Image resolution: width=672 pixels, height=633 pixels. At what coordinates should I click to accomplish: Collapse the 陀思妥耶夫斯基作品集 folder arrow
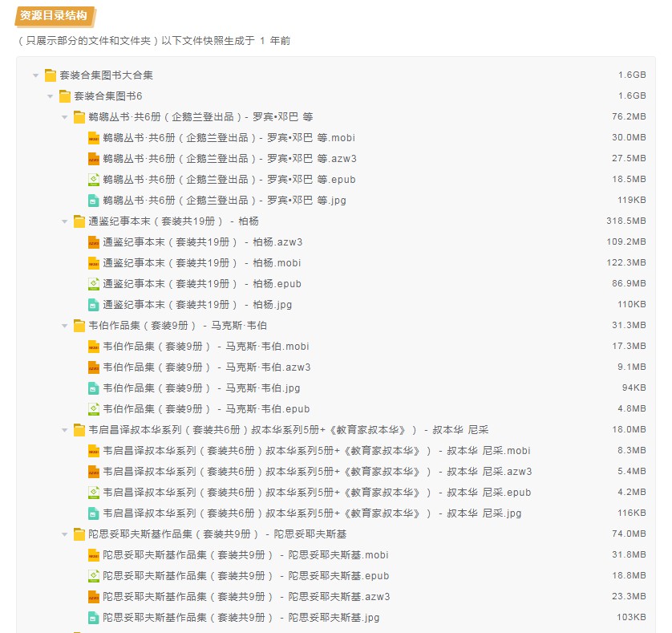pos(65,534)
